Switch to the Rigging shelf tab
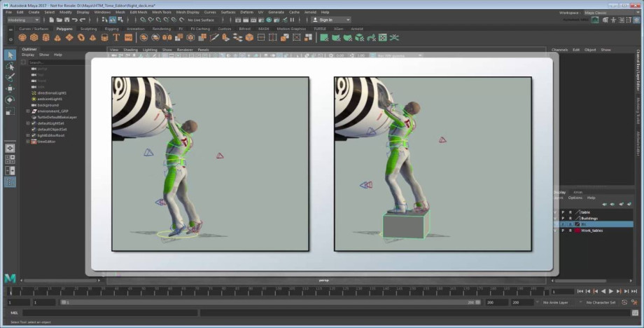The width and height of the screenshot is (644, 328). coord(112,29)
